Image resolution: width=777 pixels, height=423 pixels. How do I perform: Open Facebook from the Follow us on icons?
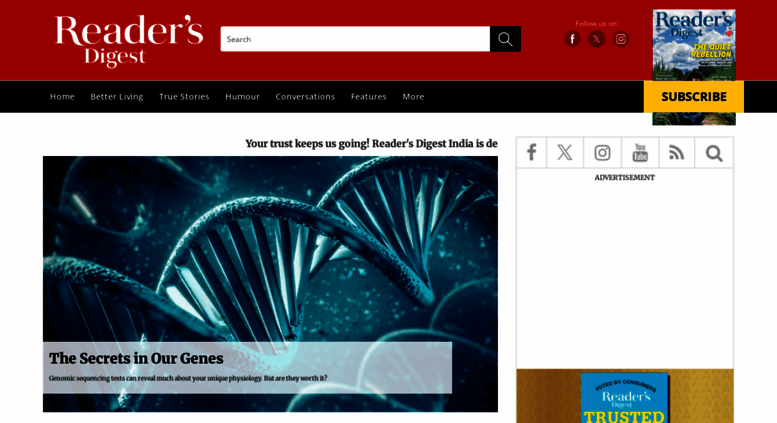[572, 39]
